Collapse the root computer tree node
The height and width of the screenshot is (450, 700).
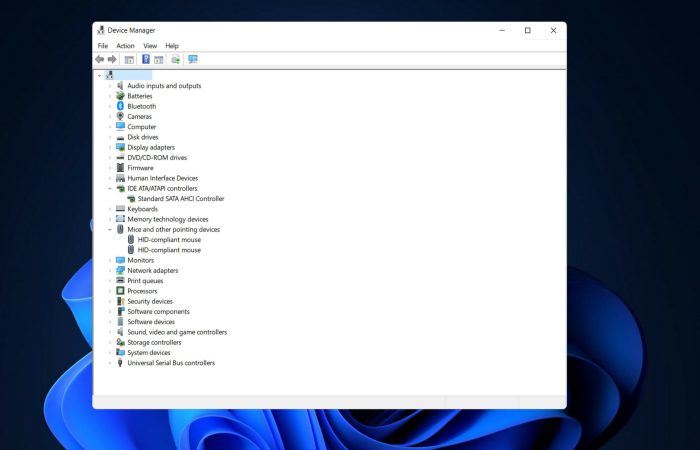coord(100,75)
